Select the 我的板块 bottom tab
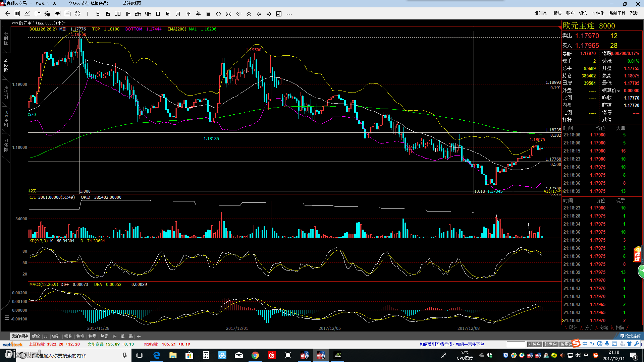Screen dimensions: 644x362 (x=20, y=336)
